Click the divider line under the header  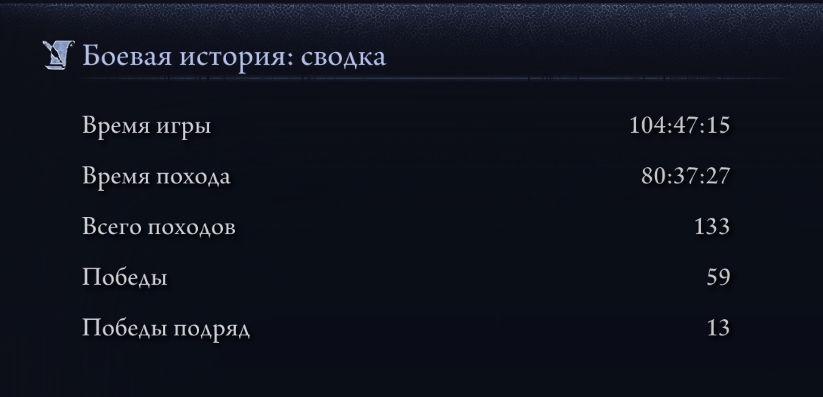tap(434, 79)
